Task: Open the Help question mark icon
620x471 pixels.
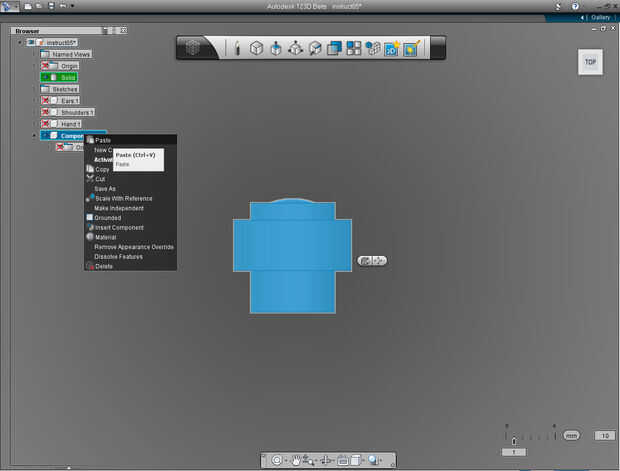Action: click(575, 6)
